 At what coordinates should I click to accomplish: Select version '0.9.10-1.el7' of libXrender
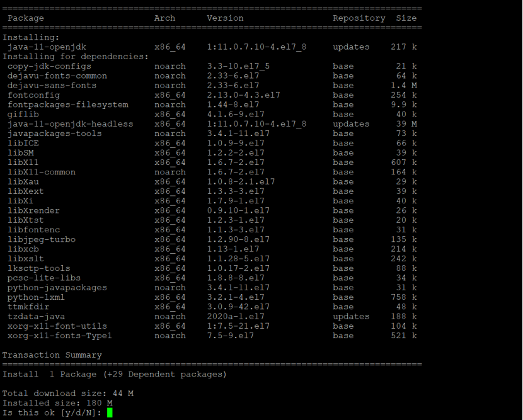pos(238,211)
